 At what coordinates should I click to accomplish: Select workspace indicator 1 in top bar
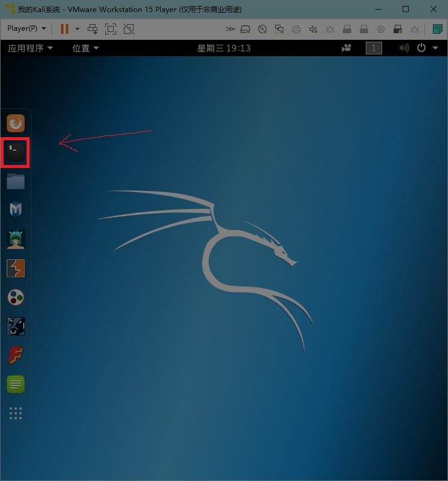pos(374,48)
